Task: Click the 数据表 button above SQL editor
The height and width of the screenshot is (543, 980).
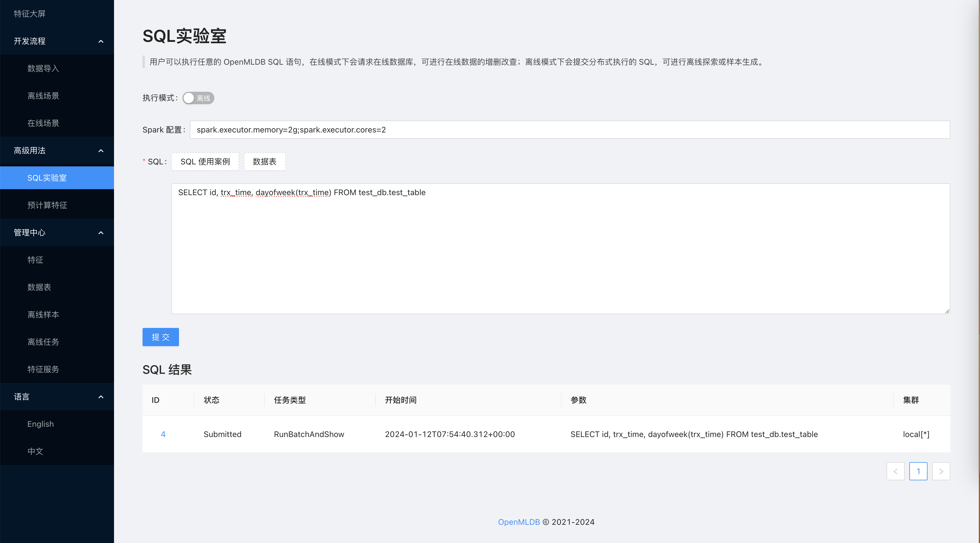Action: click(x=265, y=162)
